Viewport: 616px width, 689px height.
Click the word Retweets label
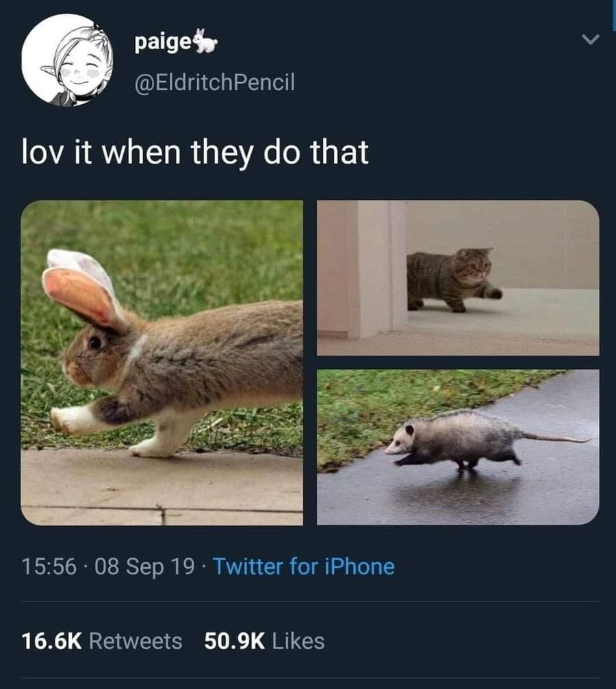tap(136, 641)
